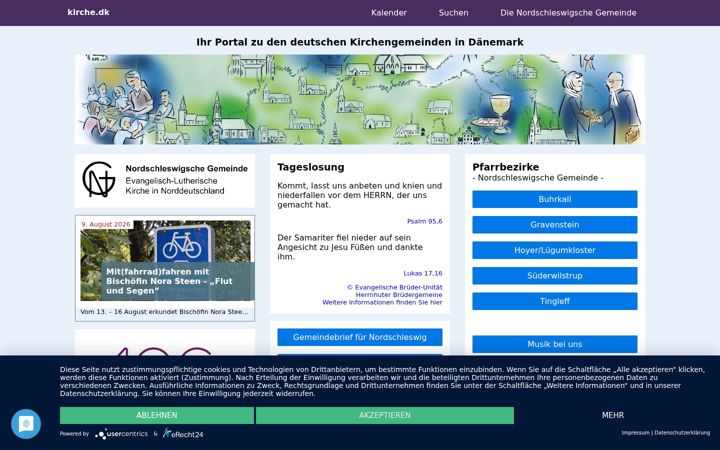720x450 pixels.
Task: Open the Psalm 95,6 reference
Action: point(424,221)
